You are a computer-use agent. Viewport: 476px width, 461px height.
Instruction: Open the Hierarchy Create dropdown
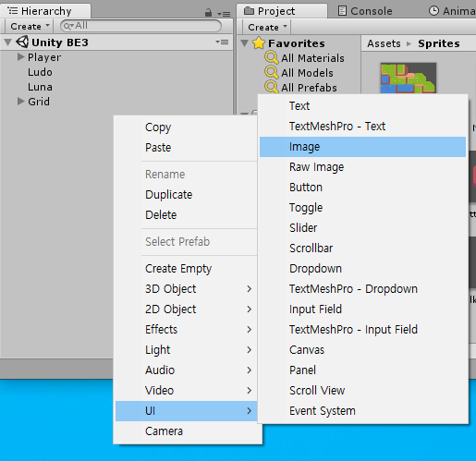pos(30,26)
